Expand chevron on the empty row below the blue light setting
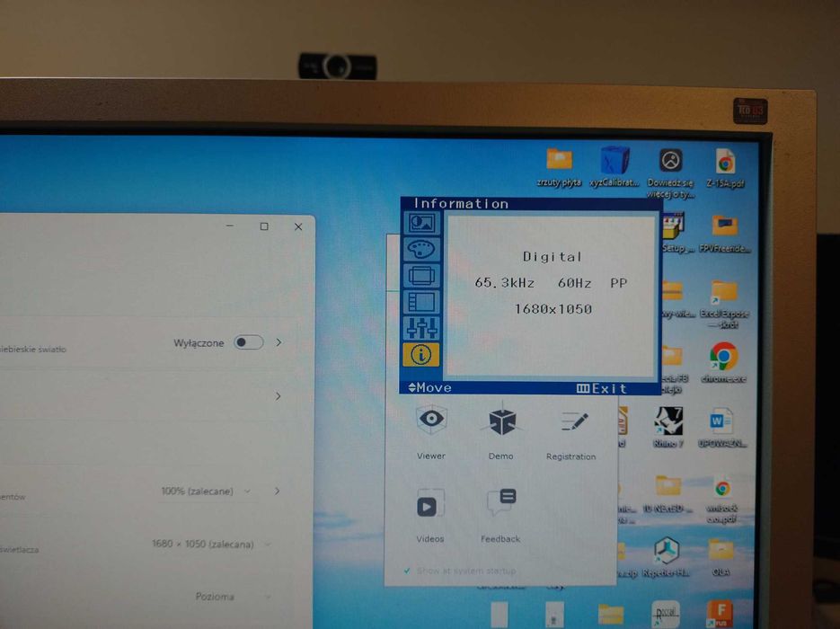Screen dimensions: 840x629 [278, 396]
